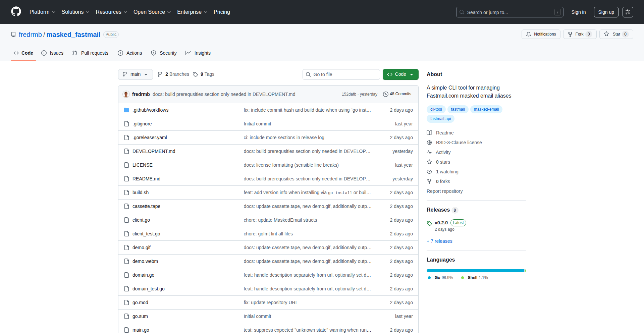Viewport: 644px width, 333px height.
Task: Expand the main branch selector
Action: click(135, 74)
